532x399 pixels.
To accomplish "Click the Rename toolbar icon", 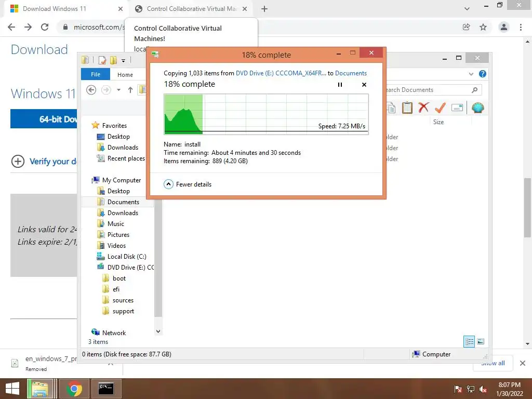I will pos(457,108).
